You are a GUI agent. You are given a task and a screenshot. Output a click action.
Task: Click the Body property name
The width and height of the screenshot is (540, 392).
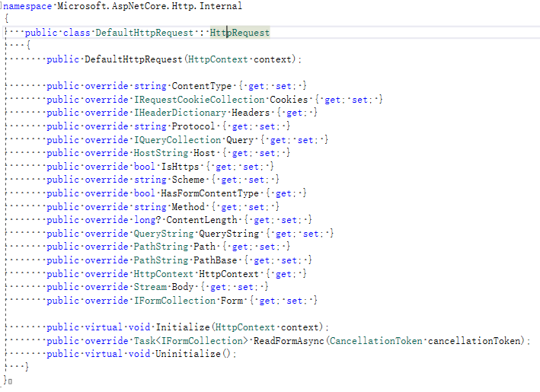click(183, 287)
